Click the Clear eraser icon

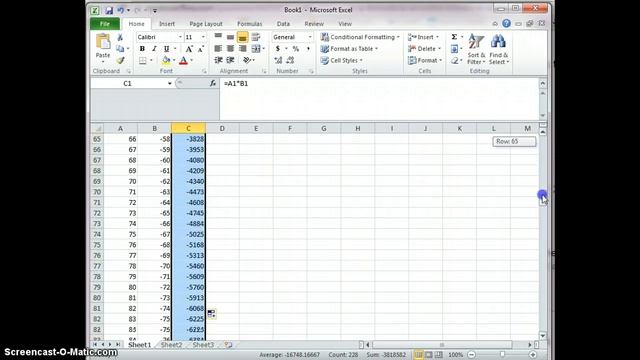(x=454, y=60)
